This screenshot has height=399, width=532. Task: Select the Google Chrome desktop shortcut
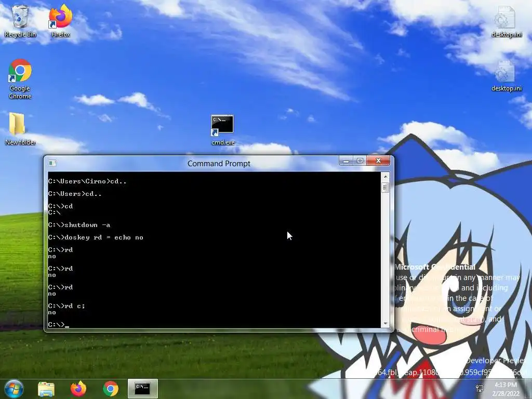tap(20, 79)
